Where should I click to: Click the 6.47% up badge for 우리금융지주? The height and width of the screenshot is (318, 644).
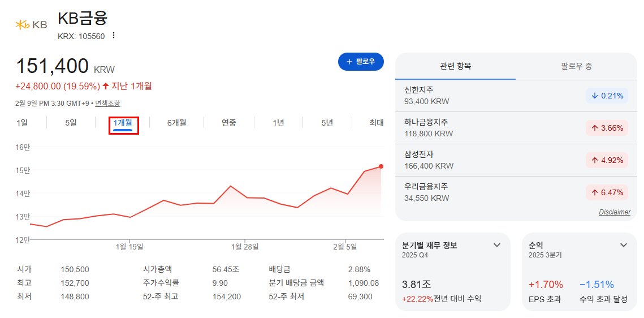click(x=607, y=192)
